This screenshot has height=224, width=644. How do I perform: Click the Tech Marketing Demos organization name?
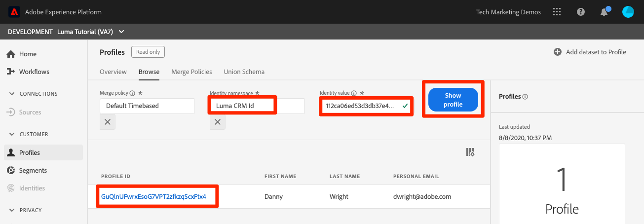[x=508, y=12]
